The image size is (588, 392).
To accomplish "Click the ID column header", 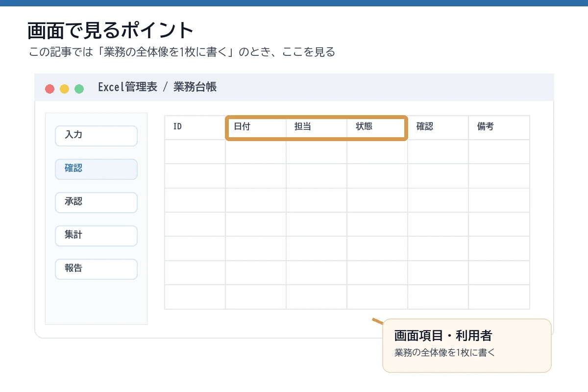I will (x=195, y=127).
